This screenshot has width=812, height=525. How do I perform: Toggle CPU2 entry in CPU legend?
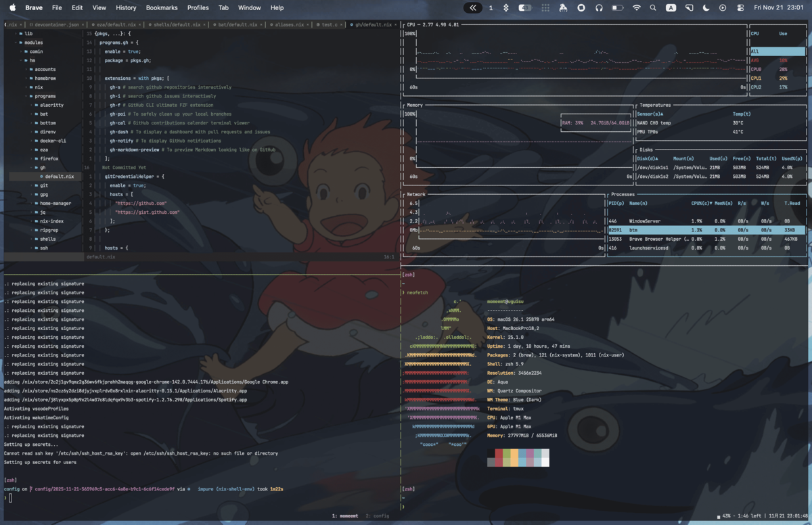pyautogui.click(x=778, y=87)
